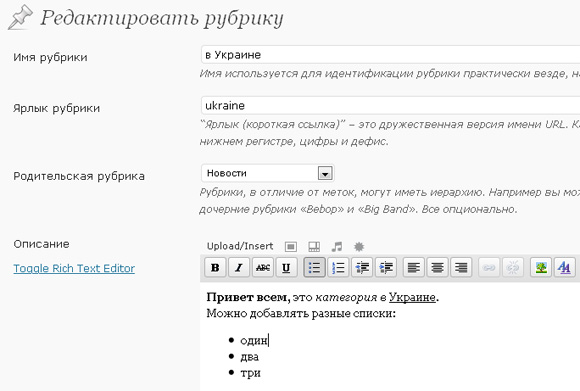
Task: Open the font style AA icon
Action: coord(564,267)
